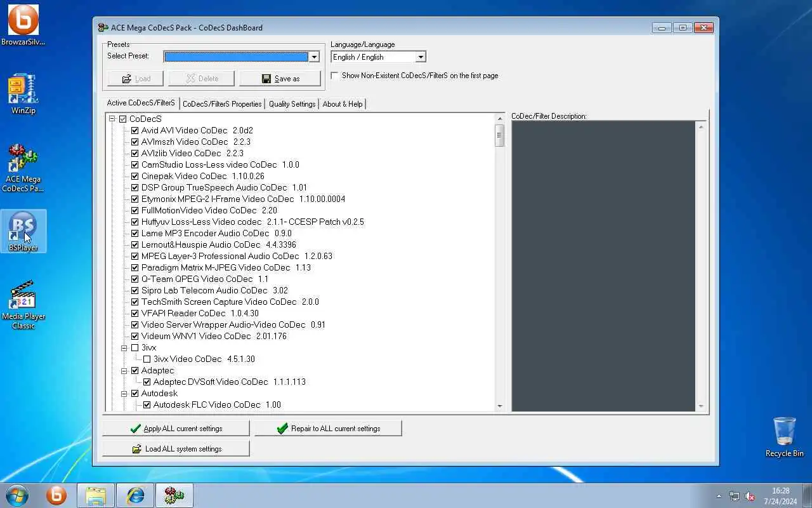Switch to CoDecS DashBoard taskbar button

174,495
